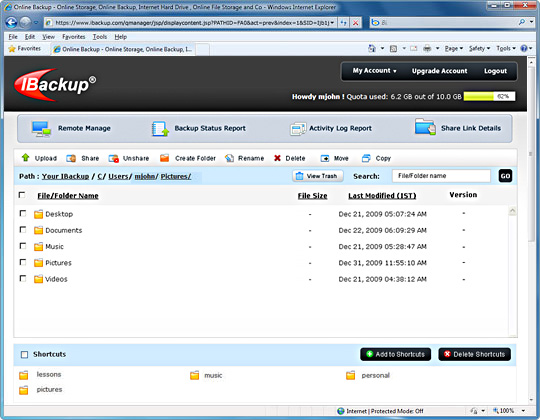Click the browser Back arrow button
The height and width of the screenshot is (420, 540).
[11, 23]
